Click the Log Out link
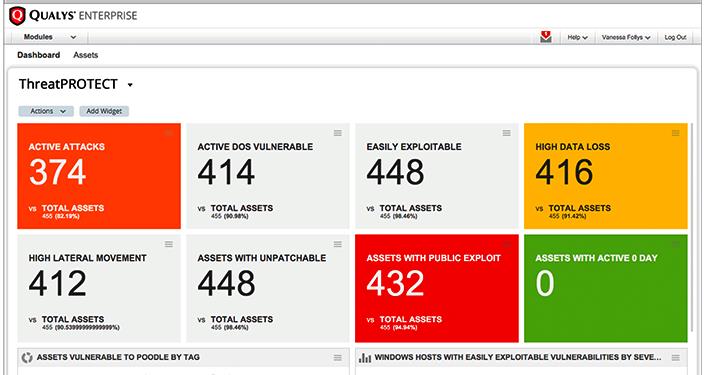 coord(675,37)
